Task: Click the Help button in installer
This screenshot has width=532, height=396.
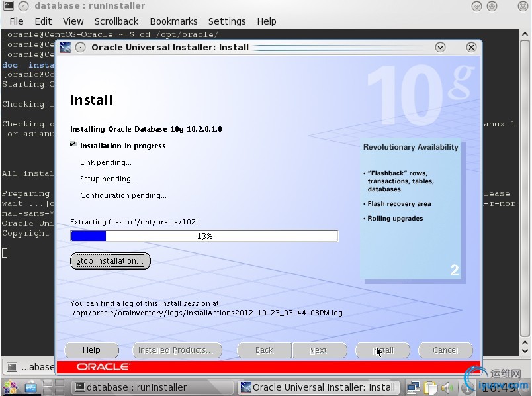Action: point(91,350)
